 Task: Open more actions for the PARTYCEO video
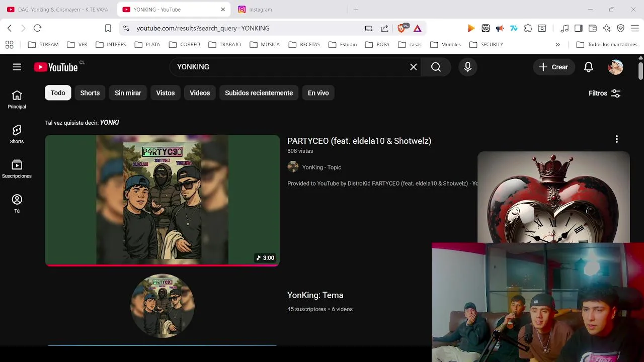(616, 139)
